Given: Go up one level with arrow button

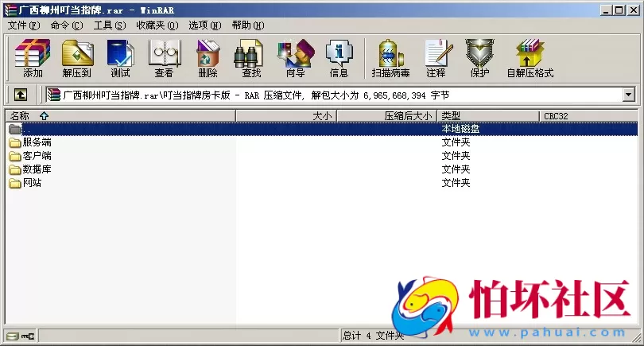Looking at the screenshot, I should 21,95.
